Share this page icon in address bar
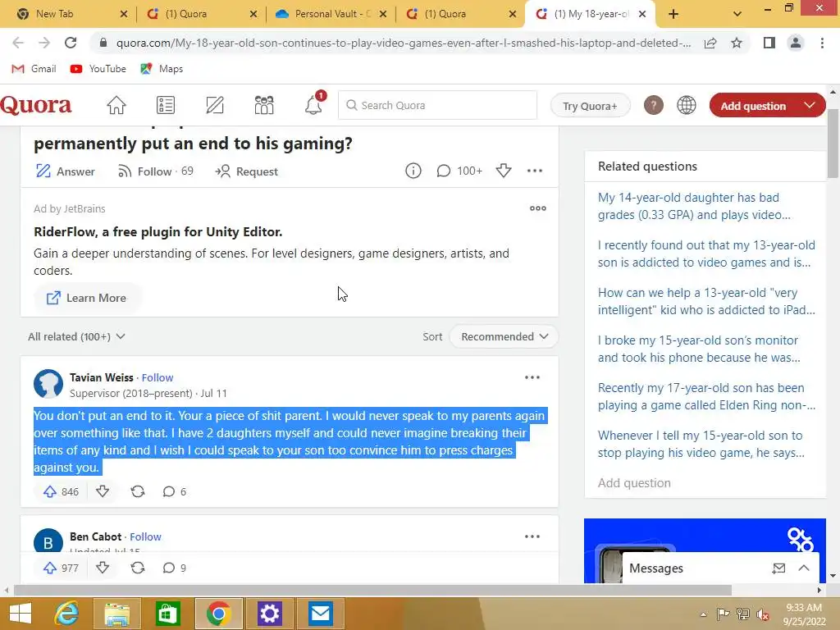 coord(710,43)
